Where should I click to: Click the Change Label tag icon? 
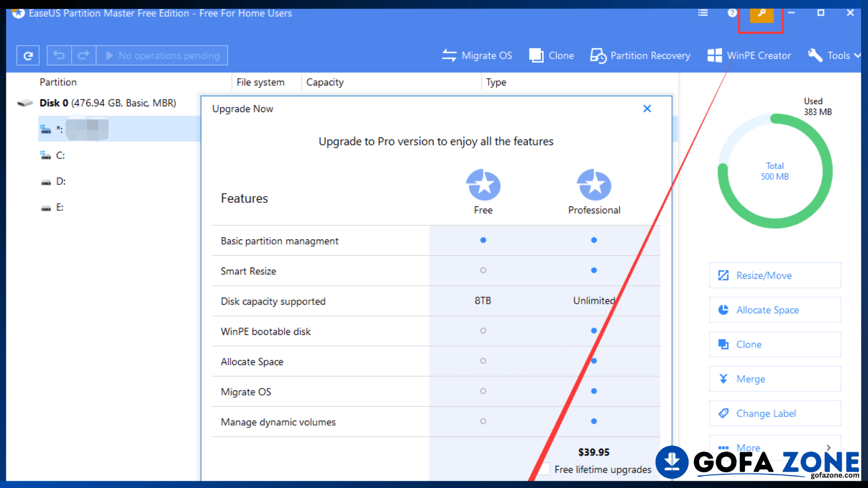[723, 413]
